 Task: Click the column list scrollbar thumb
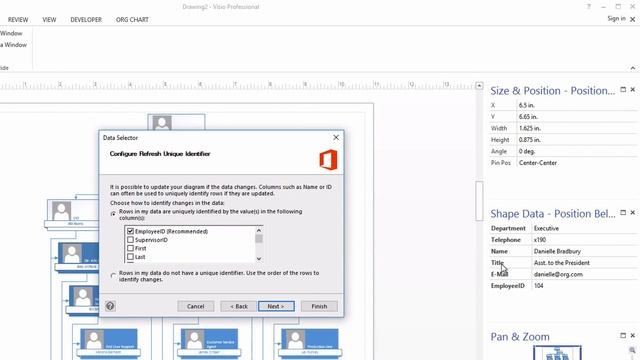point(259,238)
